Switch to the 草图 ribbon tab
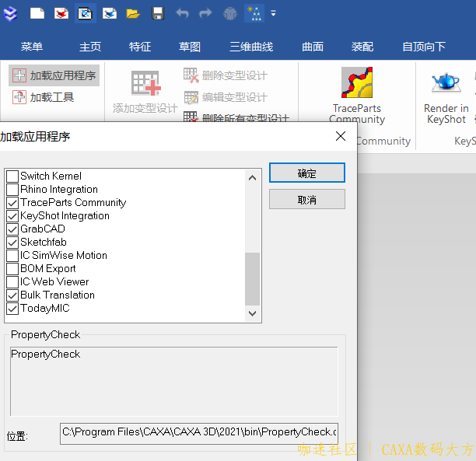The image size is (476, 461). pyautogui.click(x=190, y=47)
